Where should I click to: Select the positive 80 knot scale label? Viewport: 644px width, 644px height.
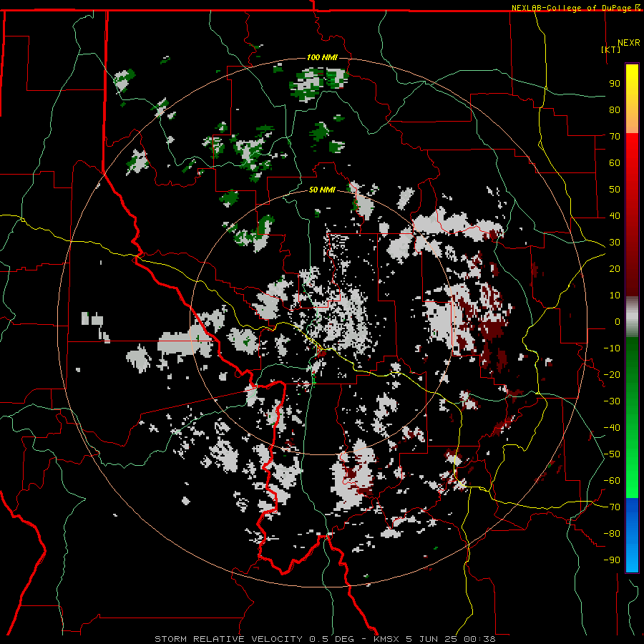[x=615, y=110]
